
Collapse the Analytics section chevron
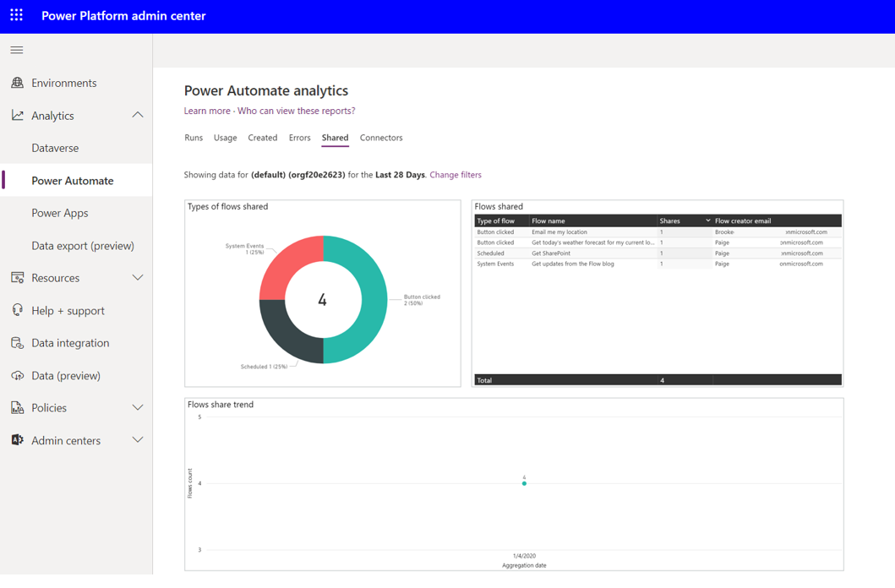(137, 116)
